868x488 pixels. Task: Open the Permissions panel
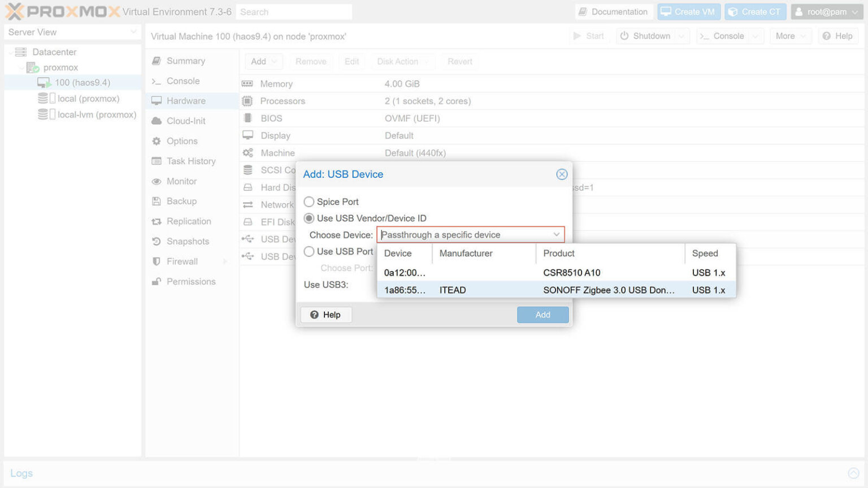point(191,281)
